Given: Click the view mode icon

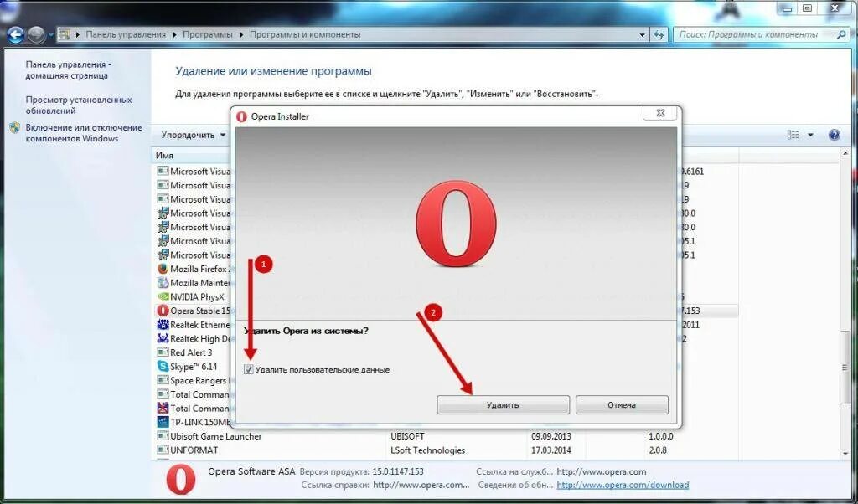Looking at the screenshot, I should (x=793, y=135).
